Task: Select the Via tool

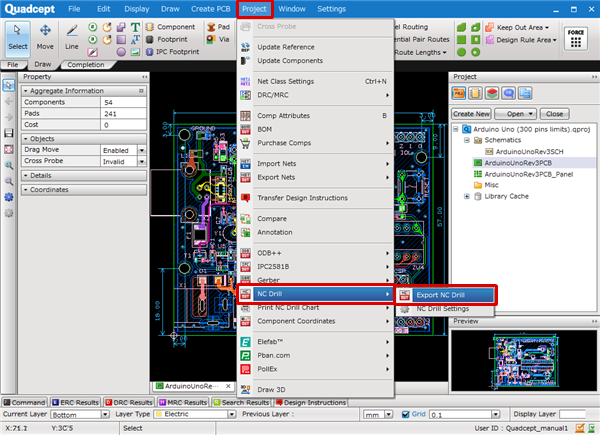Action: (x=218, y=39)
